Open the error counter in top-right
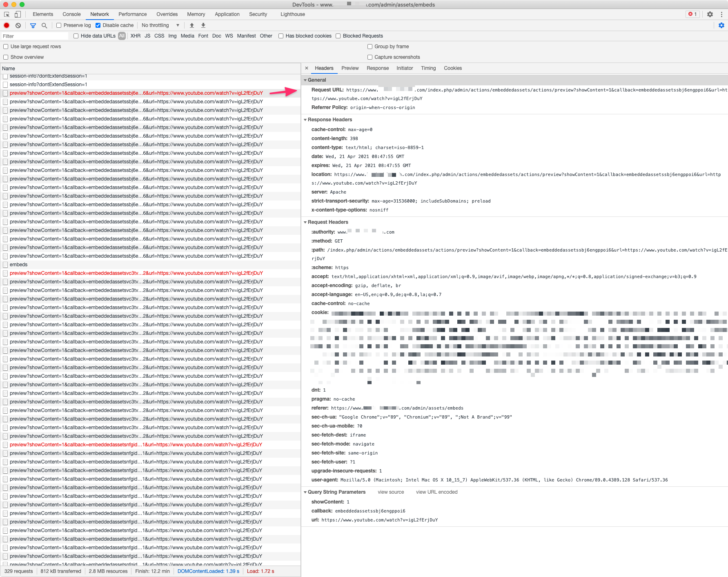 tap(692, 14)
